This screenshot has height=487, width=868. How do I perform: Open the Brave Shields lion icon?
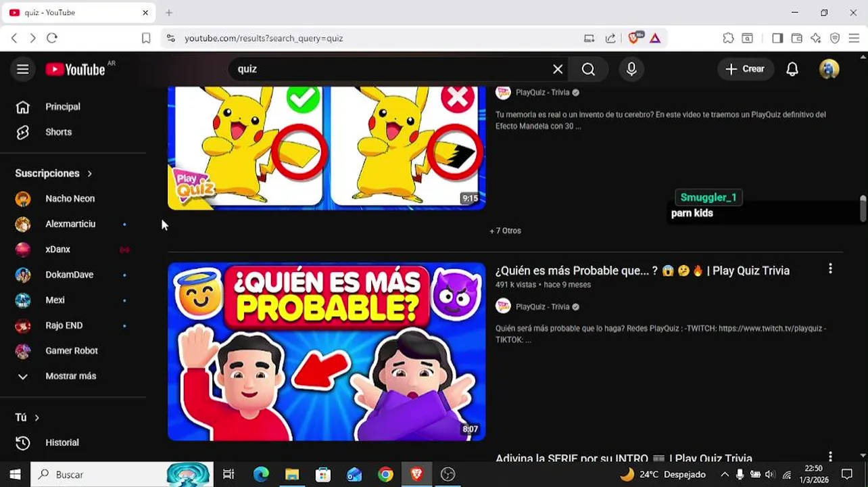pos(634,38)
